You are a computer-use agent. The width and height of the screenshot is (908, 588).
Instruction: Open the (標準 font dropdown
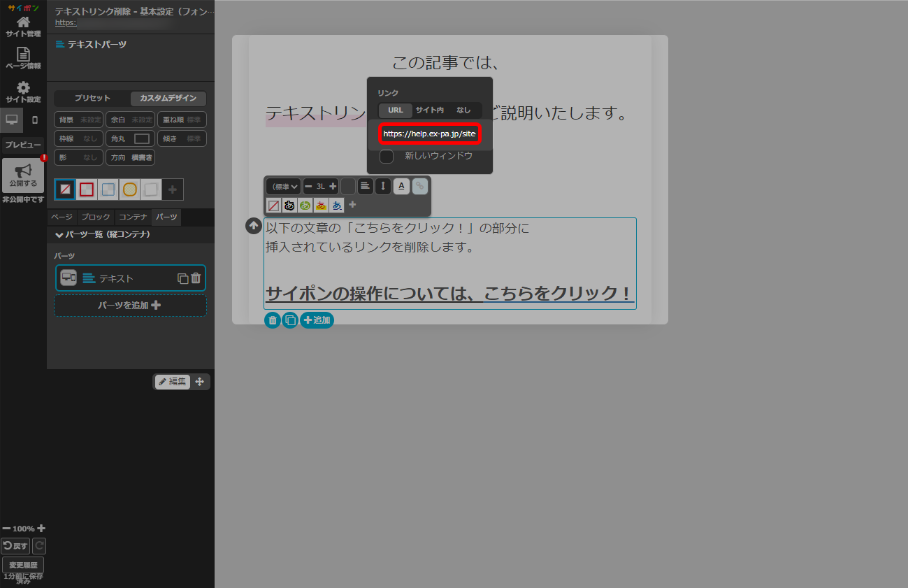283,187
